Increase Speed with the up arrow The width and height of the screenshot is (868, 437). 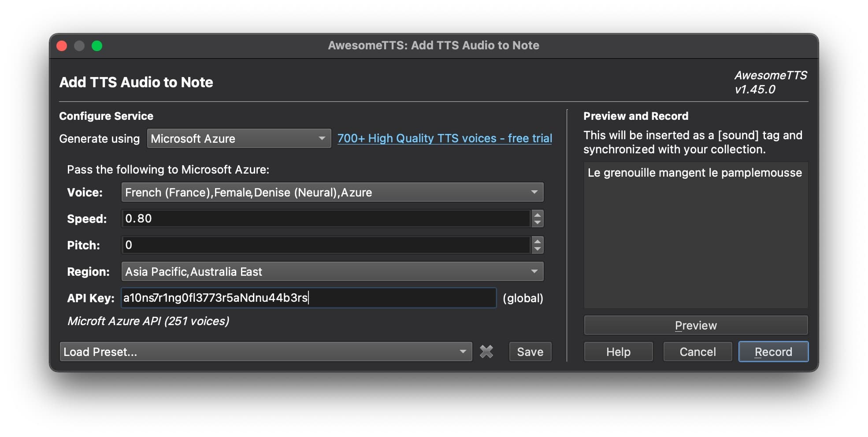(x=537, y=215)
